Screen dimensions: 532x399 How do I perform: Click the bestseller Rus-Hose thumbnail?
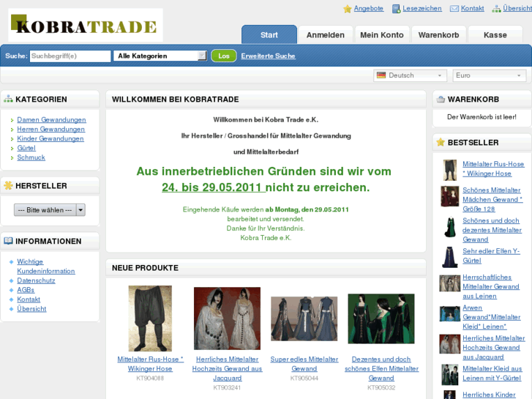[450, 170]
